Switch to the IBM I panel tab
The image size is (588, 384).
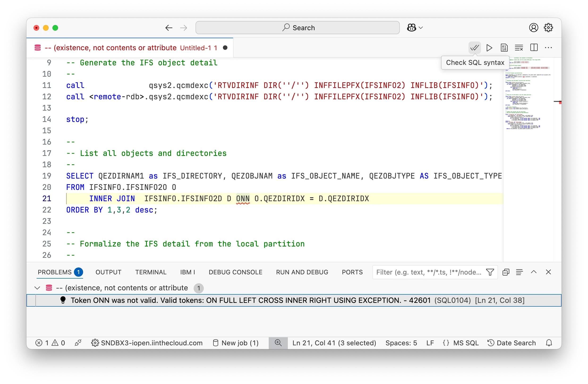pyautogui.click(x=187, y=272)
